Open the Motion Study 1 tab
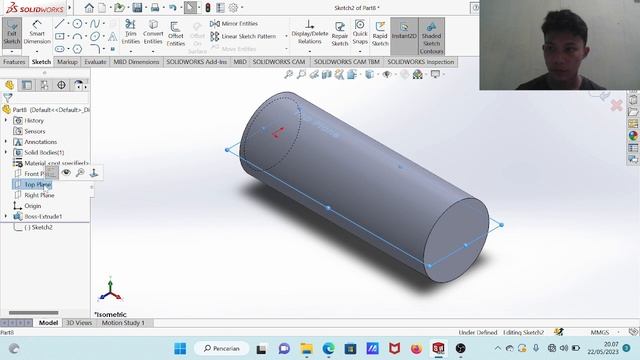This screenshot has width=640, height=360. [x=123, y=322]
